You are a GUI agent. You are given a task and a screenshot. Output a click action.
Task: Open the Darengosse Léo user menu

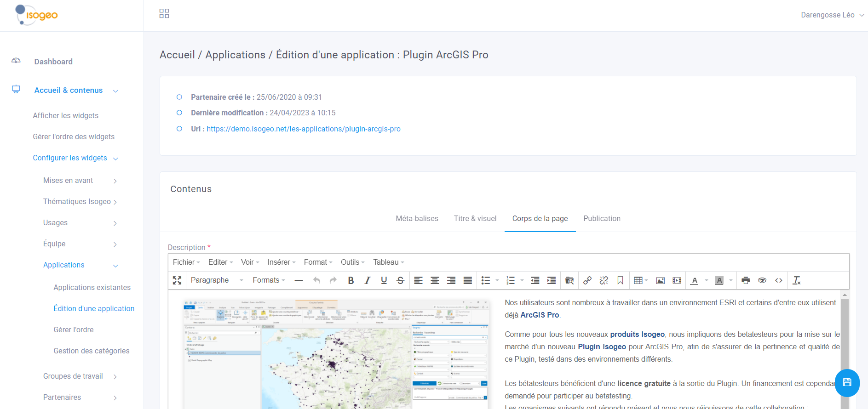[832, 15]
